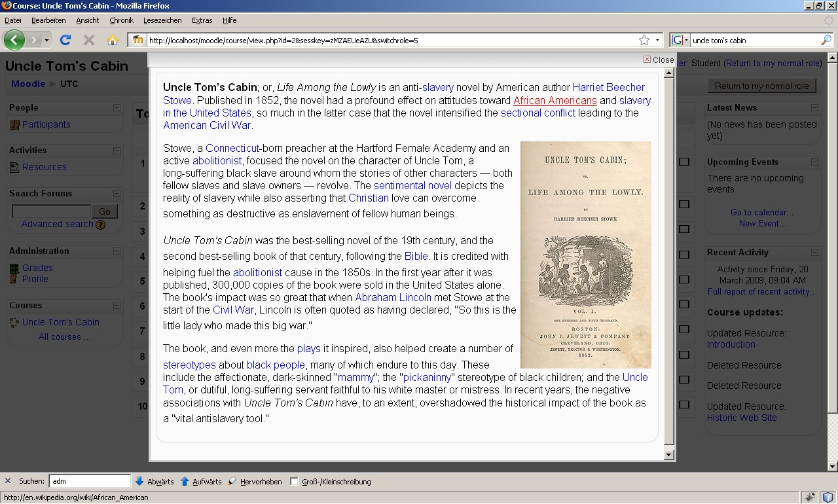Open the Ansicht menu
The image size is (838, 504).
(x=88, y=20)
